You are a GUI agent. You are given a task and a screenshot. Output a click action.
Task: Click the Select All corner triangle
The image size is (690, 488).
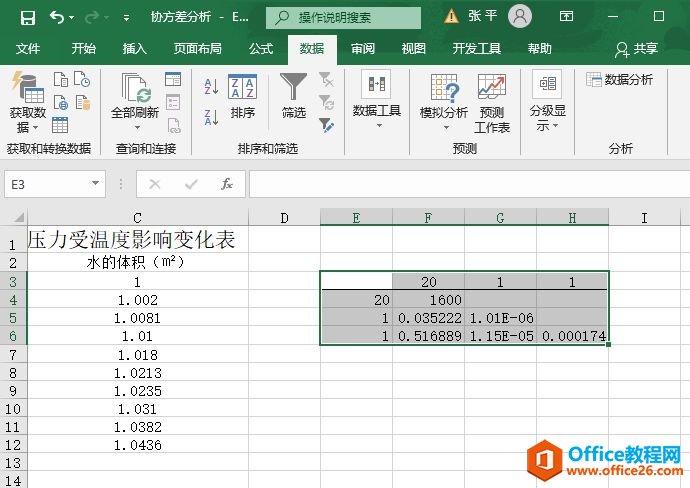point(18,217)
